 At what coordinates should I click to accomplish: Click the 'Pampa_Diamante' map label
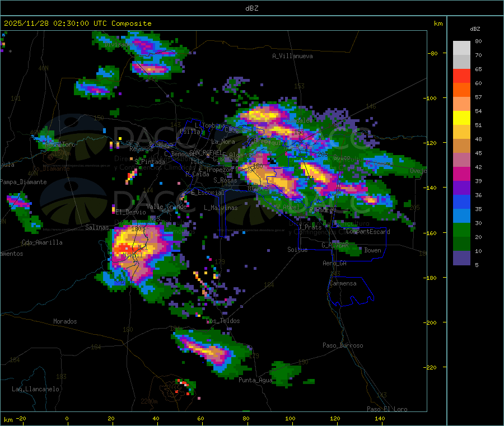[x=24, y=182]
